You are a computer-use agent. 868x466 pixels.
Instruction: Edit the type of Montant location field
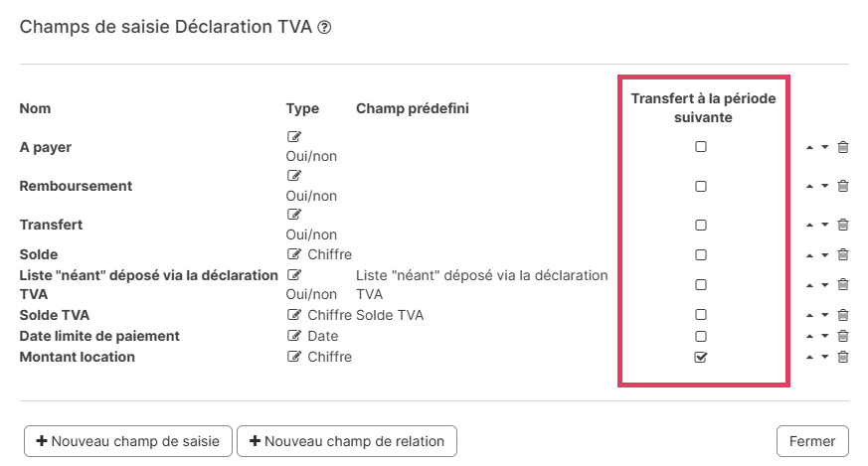click(x=293, y=357)
